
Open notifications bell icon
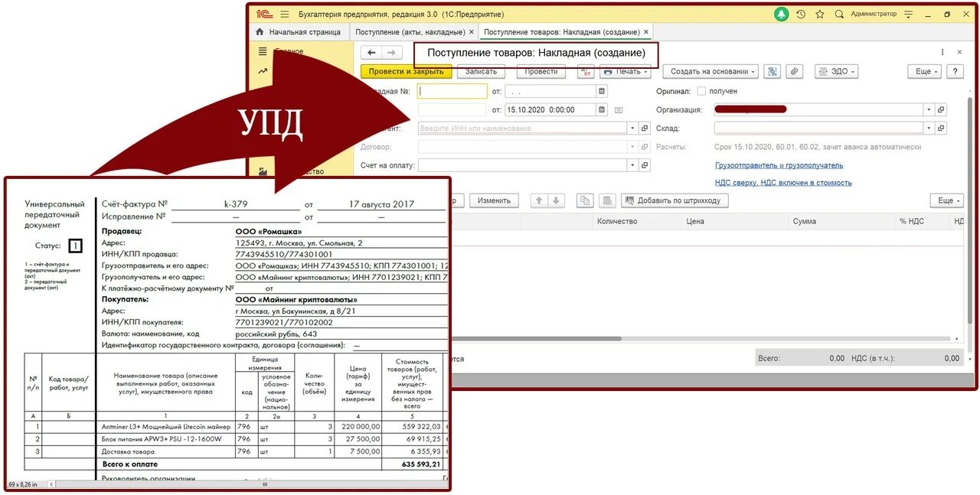tap(780, 14)
